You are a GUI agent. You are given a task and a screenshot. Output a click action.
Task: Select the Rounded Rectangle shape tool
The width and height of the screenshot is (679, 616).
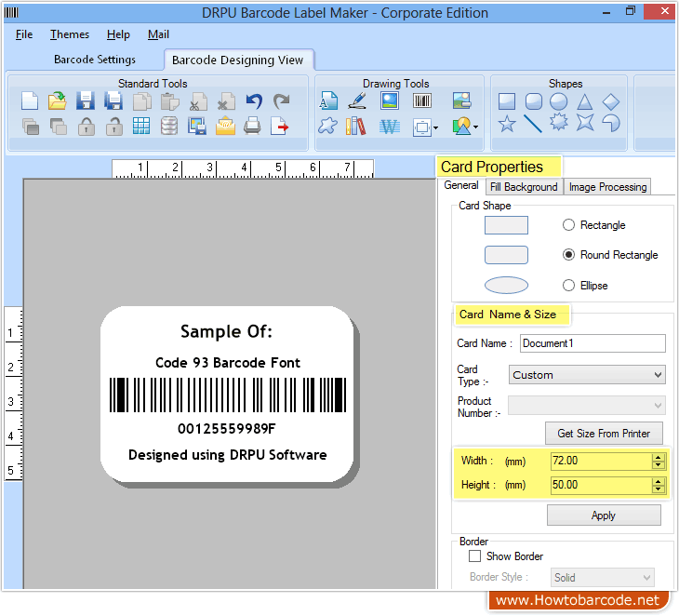(x=534, y=101)
